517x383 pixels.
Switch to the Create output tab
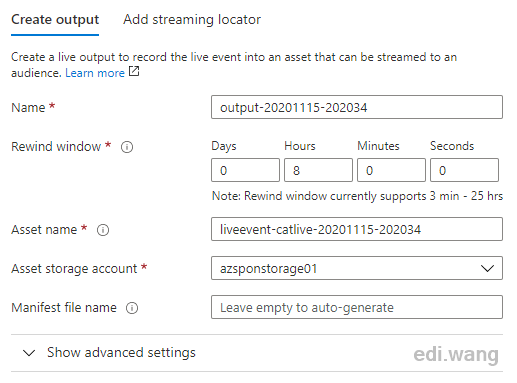(x=55, y=20)
